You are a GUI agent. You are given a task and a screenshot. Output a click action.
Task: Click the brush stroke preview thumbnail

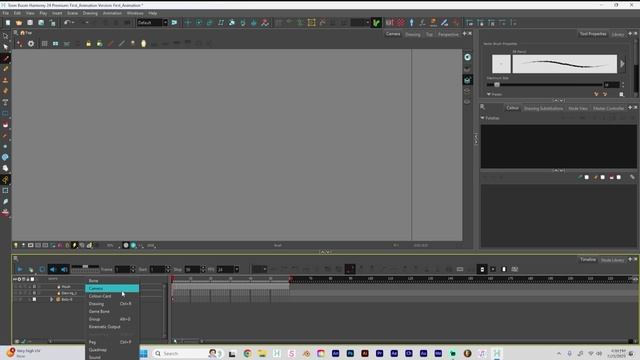click(564, 64)
